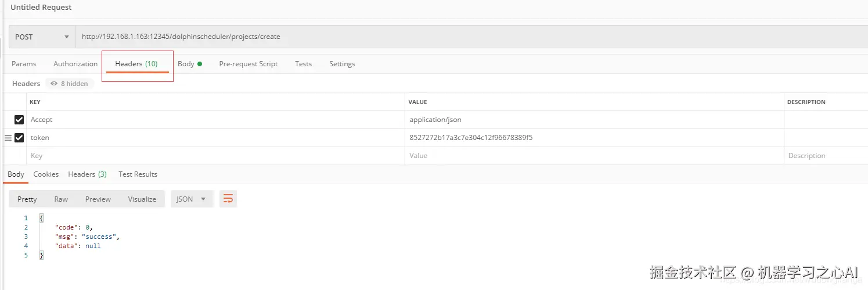Select the request Body tab
868x290 pixels.
tap(189, 64)
